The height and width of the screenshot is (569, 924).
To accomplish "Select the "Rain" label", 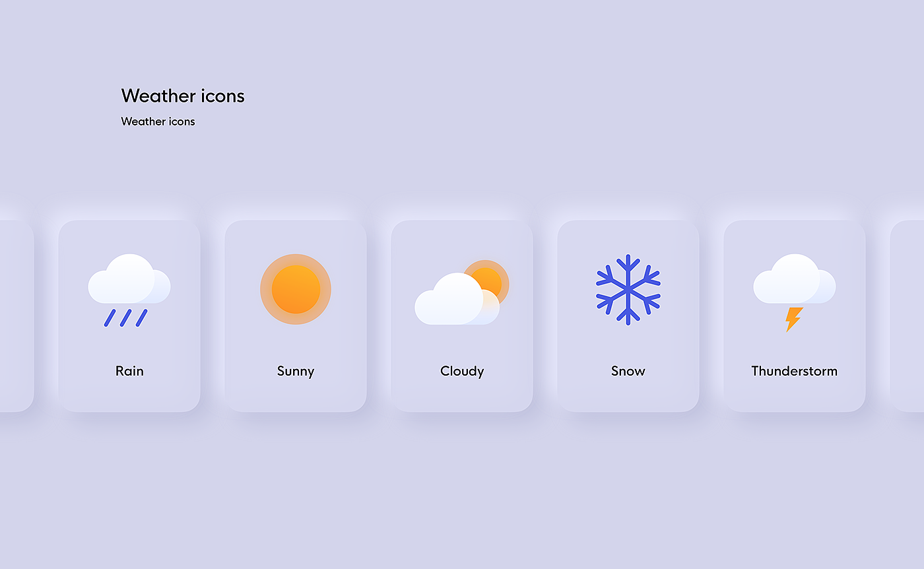I will (x=129, y=371).
